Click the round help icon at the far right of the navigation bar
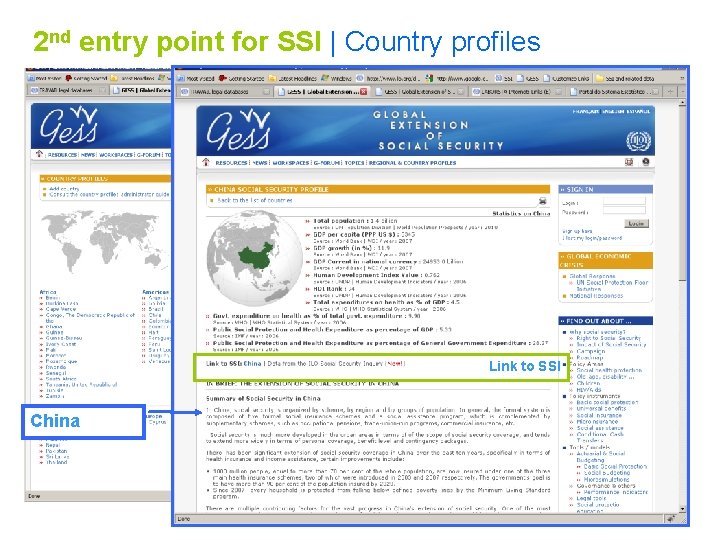 (x=646, y=162)
